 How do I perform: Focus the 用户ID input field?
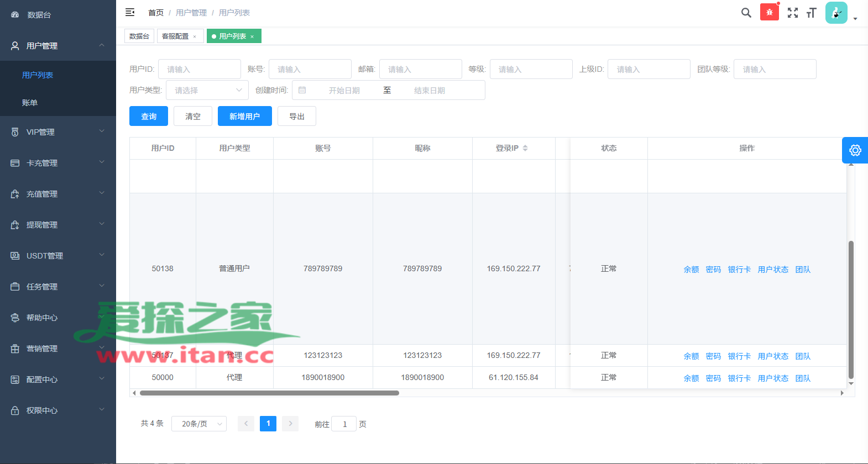[200, 69]
